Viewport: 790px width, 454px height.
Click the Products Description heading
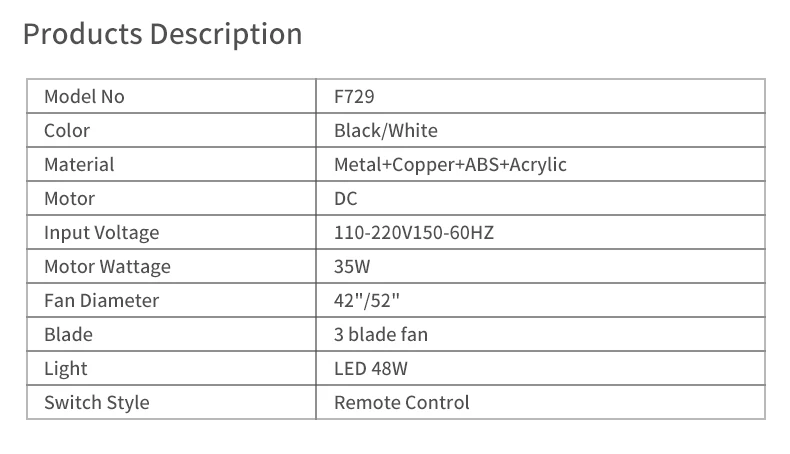[162, 34]
